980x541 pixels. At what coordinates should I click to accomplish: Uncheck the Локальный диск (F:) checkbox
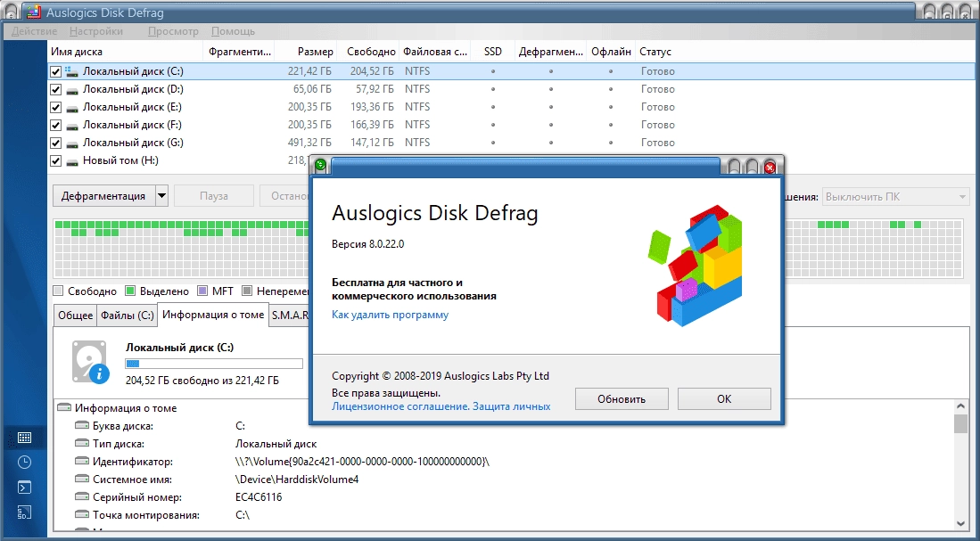coord(55,125)
